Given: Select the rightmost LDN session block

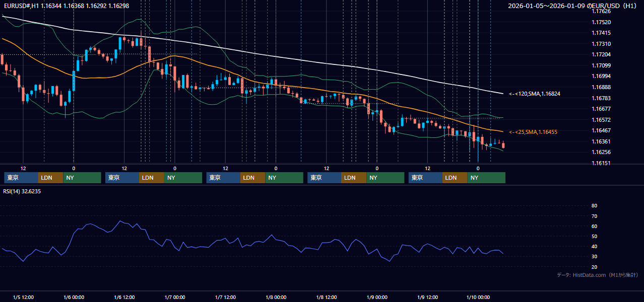Looking at the screenshot, I should (x=455, y=178).
